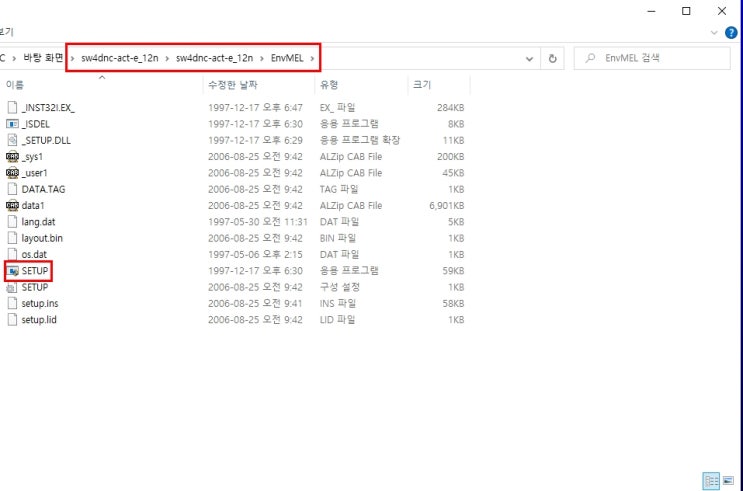Select the _SETUP.DLL file icon
Screen dimensions: 743x491
point(12,140)
